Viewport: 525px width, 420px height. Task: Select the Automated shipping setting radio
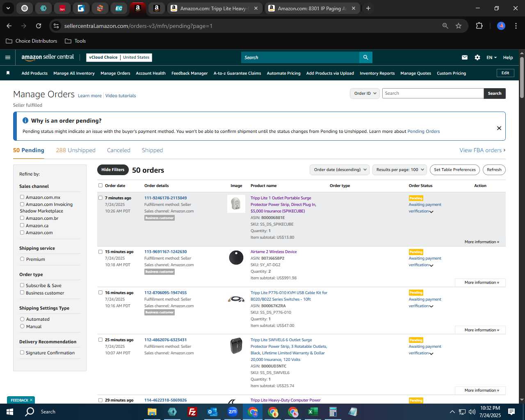pos(22,319)
